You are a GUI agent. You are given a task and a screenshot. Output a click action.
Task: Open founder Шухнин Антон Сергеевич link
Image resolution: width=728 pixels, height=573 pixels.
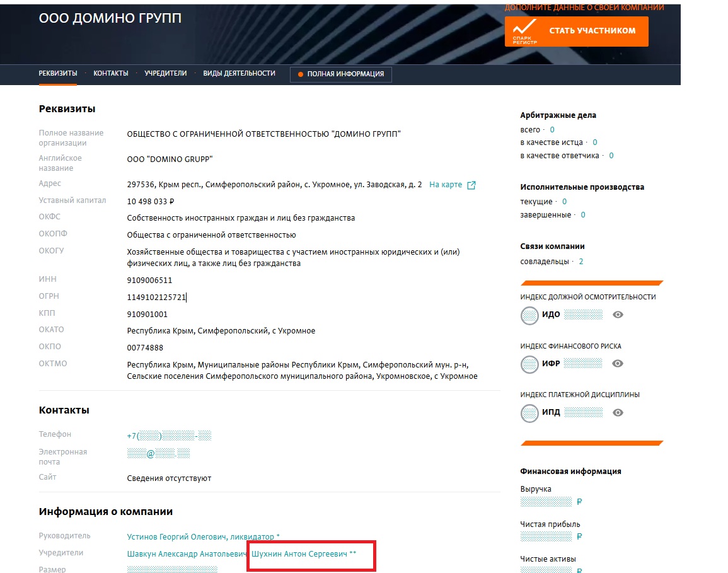[x=299, y=553]
